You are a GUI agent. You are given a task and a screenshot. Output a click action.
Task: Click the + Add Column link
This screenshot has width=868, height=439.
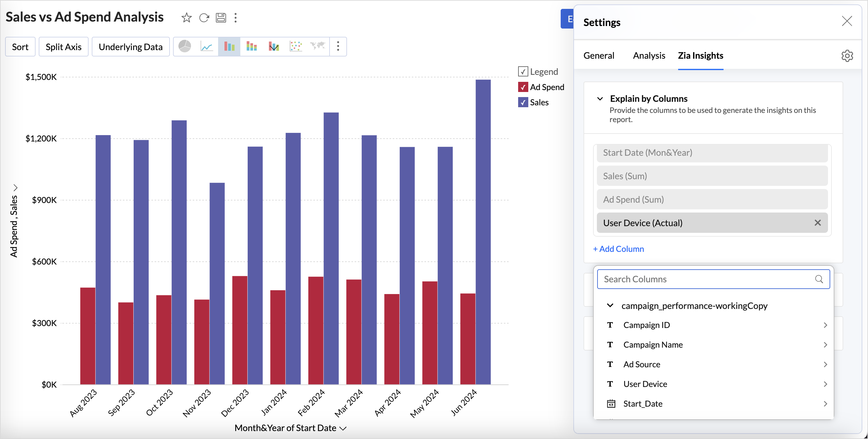pos(618,249)
